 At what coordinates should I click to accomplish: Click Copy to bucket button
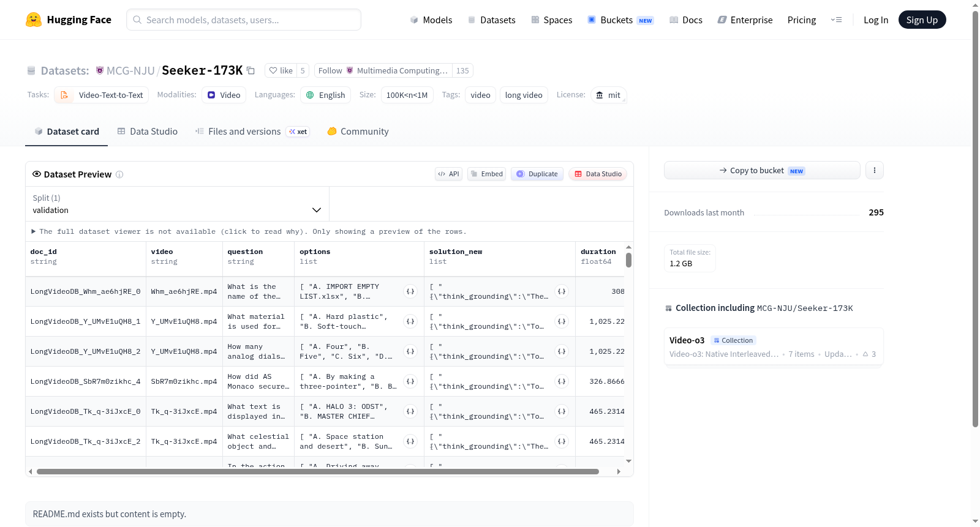(762, 170)
